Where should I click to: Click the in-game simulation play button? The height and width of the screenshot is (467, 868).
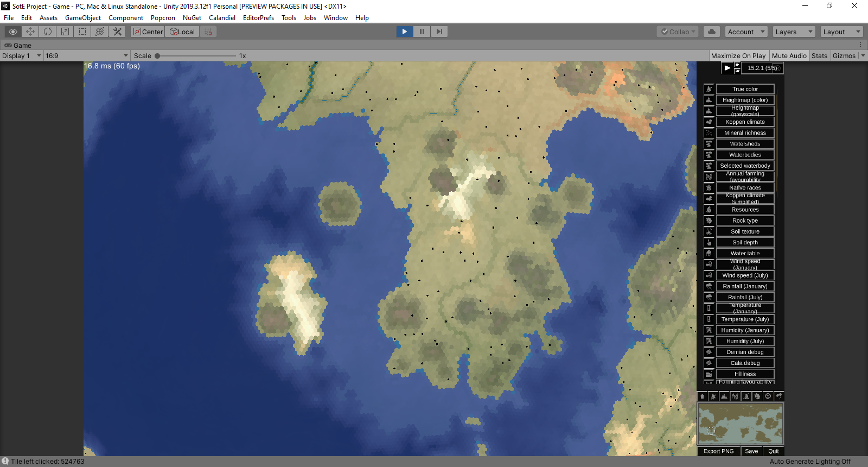click(727, 68)
